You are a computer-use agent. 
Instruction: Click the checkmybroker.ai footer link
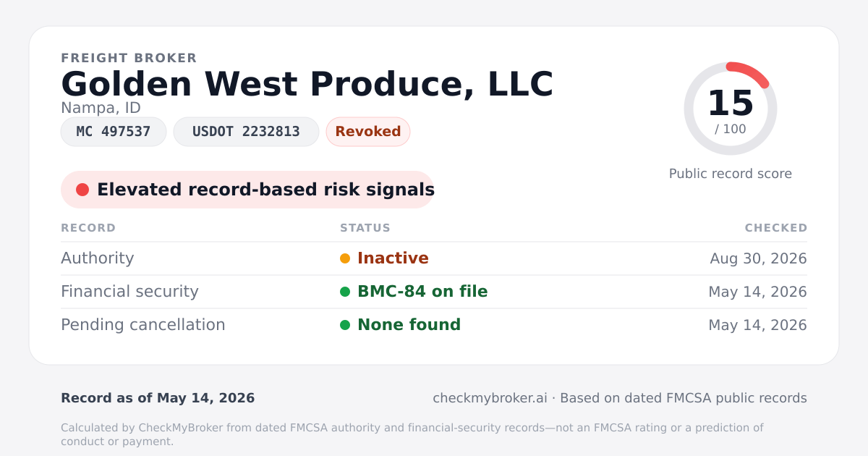click(x=490, y=398)
